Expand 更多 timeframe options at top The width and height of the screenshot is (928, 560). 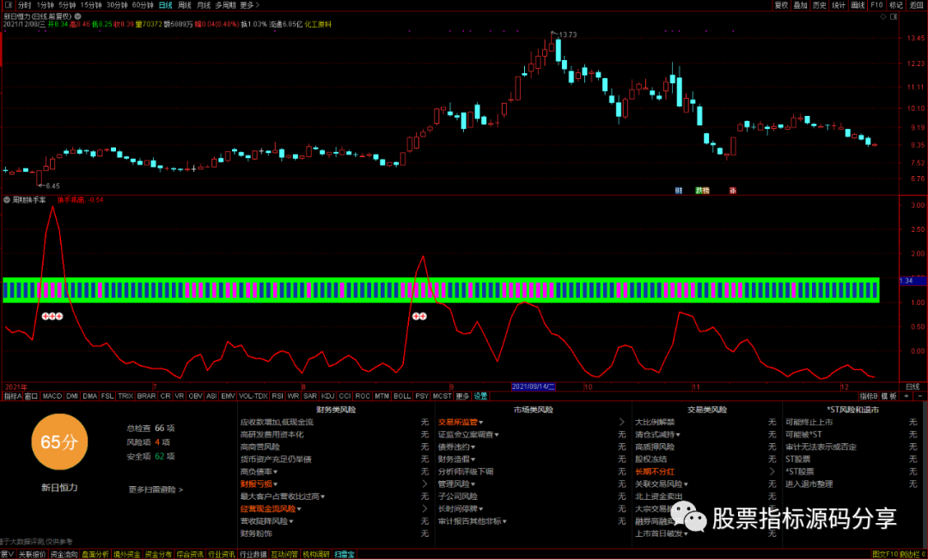(x=249, y=5)
